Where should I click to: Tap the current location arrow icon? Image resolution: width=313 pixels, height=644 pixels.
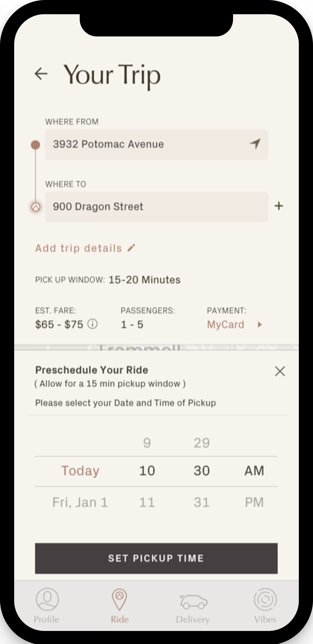pos(255,144)
